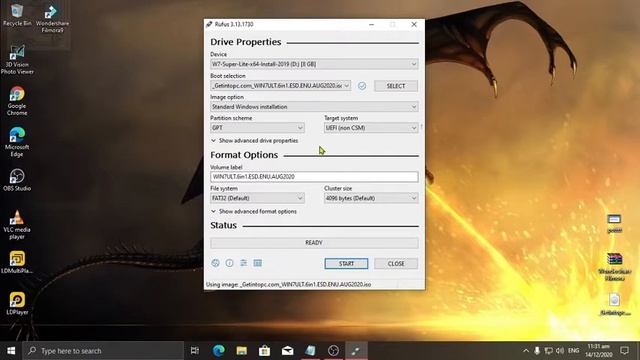Launch Google Chrome from desktop

[x=17, y=101]
